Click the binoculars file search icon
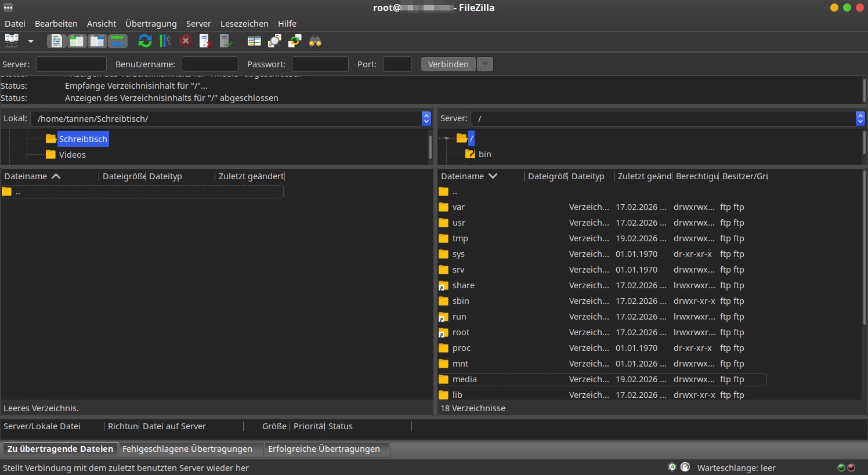Image resolution: width=868 pixels, height=475 pixels. pyautogui.click(x=315, y=41)
